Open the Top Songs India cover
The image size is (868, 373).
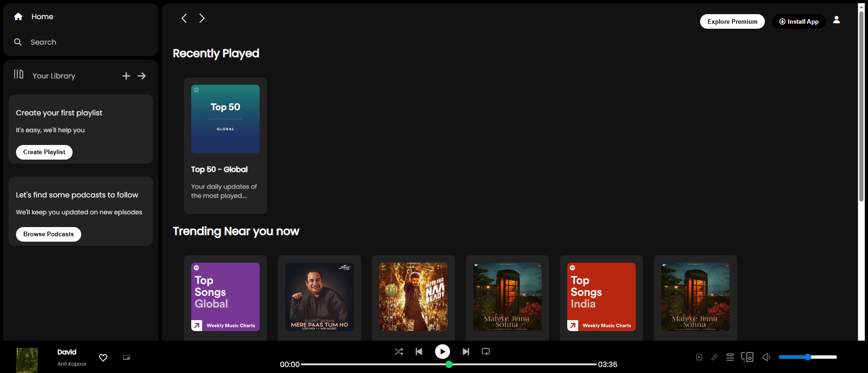click(601, 297)
